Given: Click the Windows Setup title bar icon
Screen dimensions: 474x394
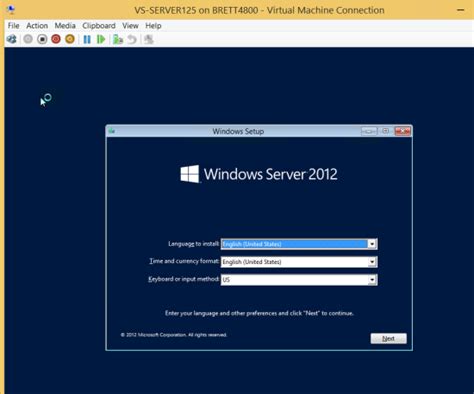Looking at the screenshot, I should click(x=112, y=131).
